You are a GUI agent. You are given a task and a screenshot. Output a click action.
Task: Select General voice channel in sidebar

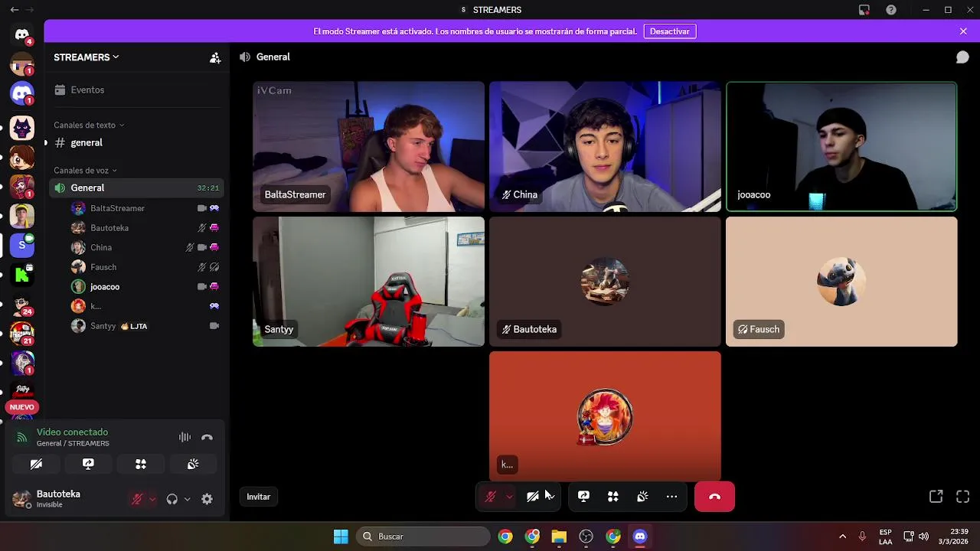(136, 187)
